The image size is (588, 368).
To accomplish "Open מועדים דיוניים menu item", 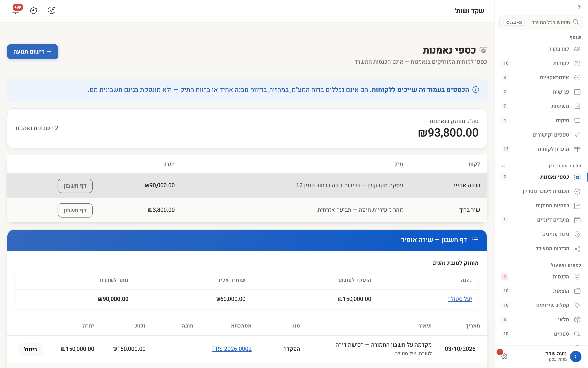I will pos(541,220).
